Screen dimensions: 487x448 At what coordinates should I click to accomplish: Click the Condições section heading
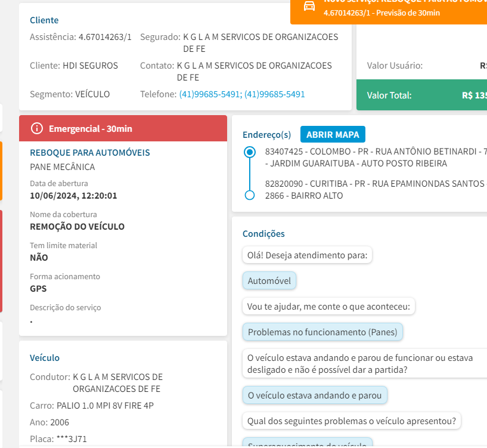click(x=263, y=234)
